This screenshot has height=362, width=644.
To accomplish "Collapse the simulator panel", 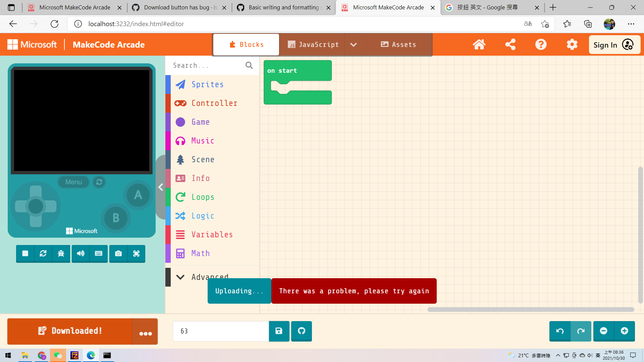I will pyautogui.click(x=161, y=187).
